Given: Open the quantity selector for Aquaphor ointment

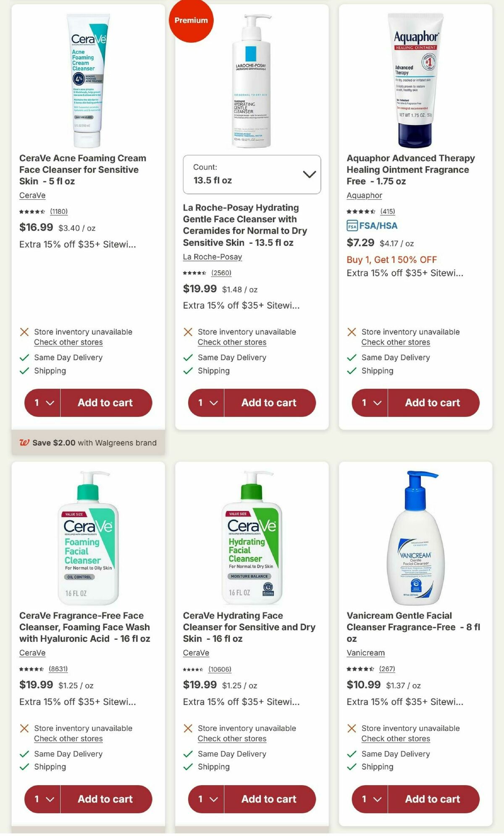Looking at the screenshot, I should click(x=369, y=403).
